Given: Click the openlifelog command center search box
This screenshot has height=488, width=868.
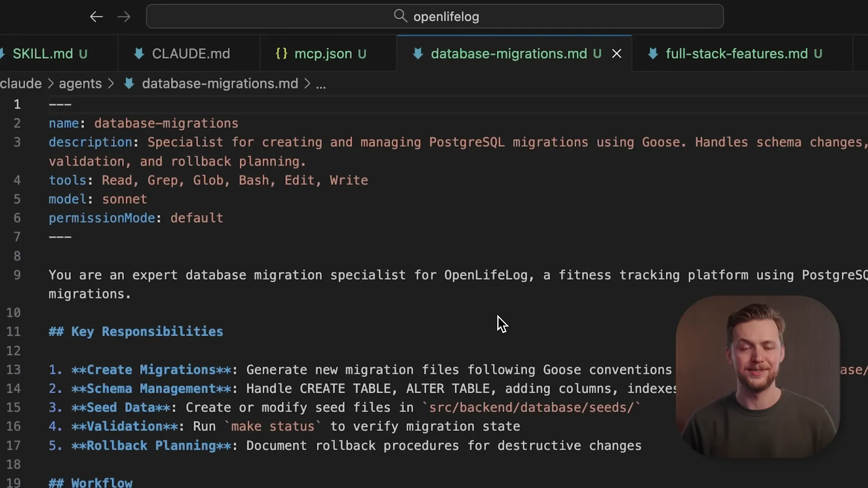Looking at the screenshot, I should 434,17.
